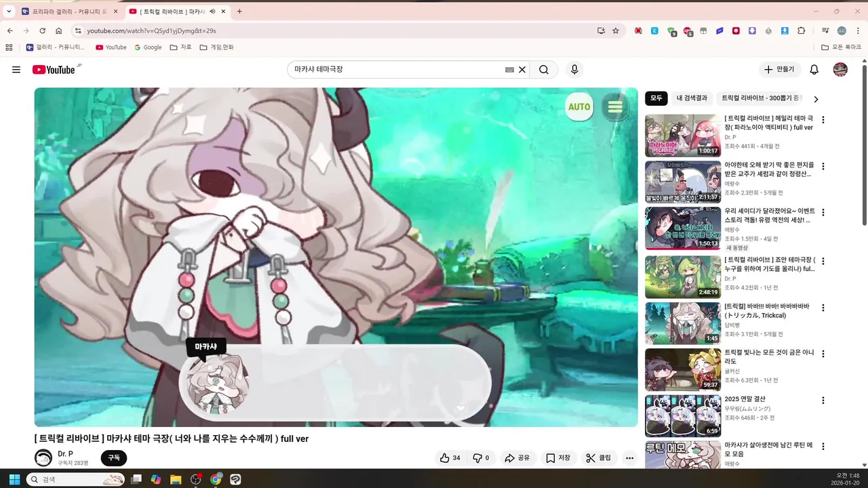Open the Windows Start menu
The height and width of the screenshot is (488, 868).
(14, 479)
